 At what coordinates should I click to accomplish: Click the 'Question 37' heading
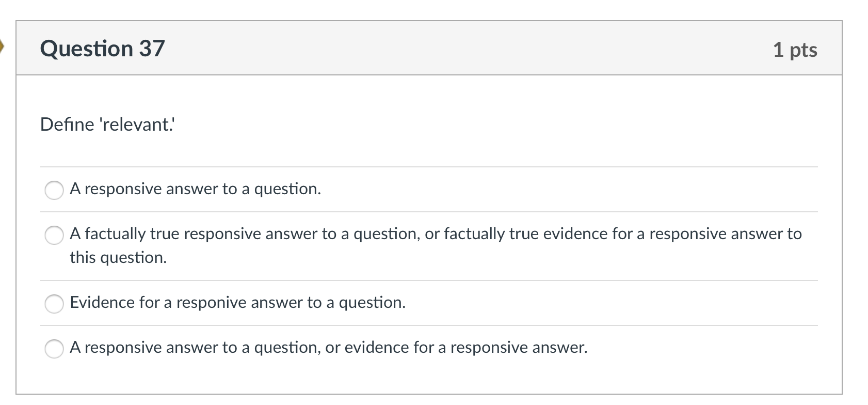click(102, 49)
